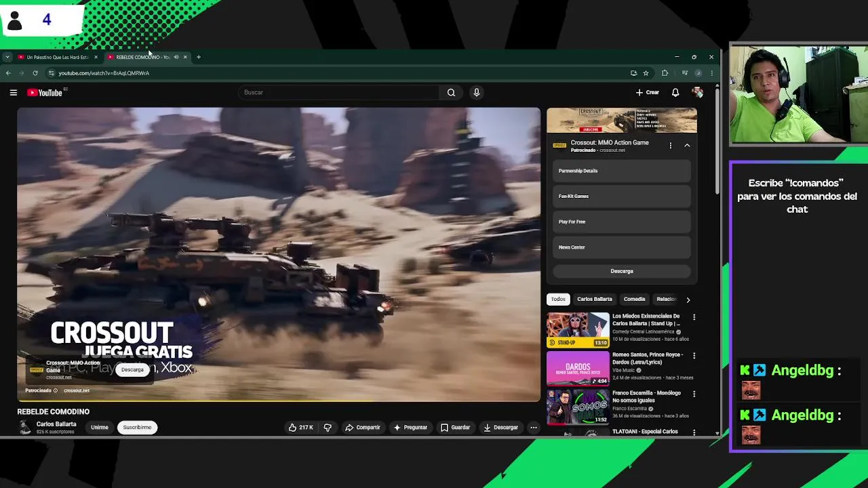Open Play For Free ad link
The height and width of the screenshot is (488, 868).
point(622,222)
